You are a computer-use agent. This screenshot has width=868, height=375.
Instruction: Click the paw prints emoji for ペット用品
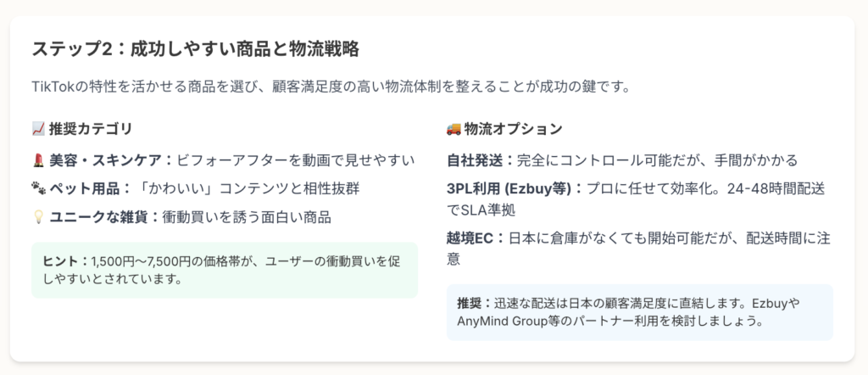(x=38, y=189)
